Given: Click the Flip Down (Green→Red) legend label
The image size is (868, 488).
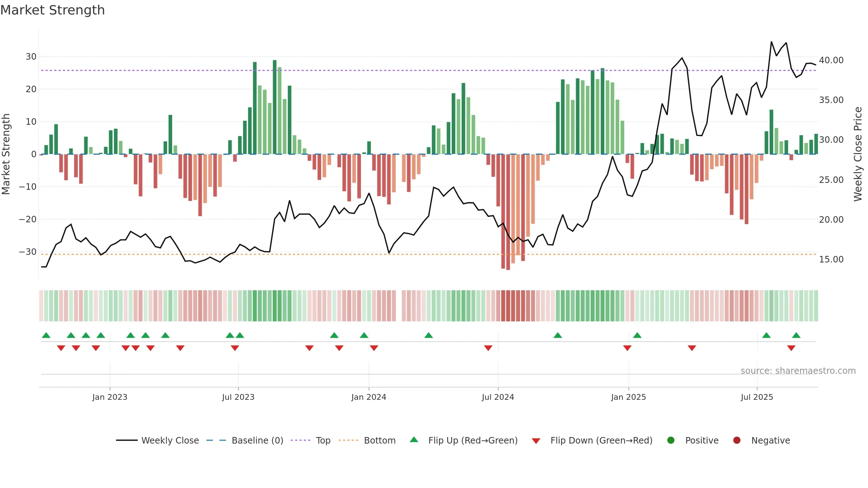Looking at the screenshot, I should [x=601, y=440].
